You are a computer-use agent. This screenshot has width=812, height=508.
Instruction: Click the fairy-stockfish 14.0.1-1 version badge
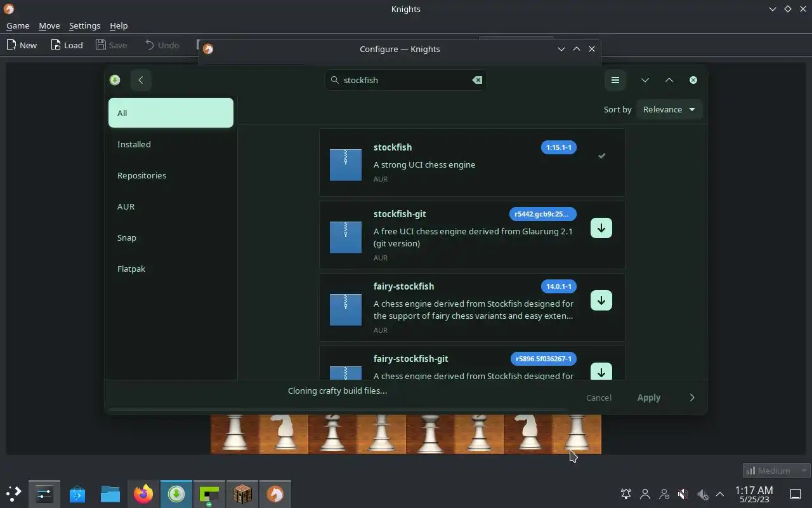click(x=559, y=286)
